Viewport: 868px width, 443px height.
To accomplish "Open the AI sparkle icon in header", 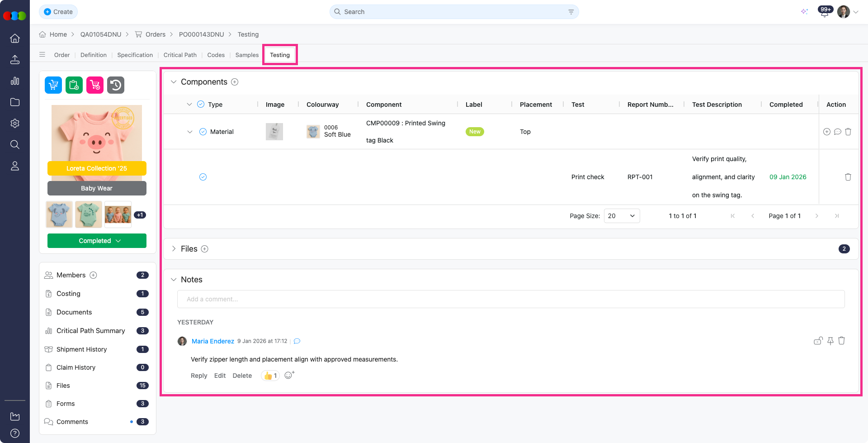I will [804, 12].
